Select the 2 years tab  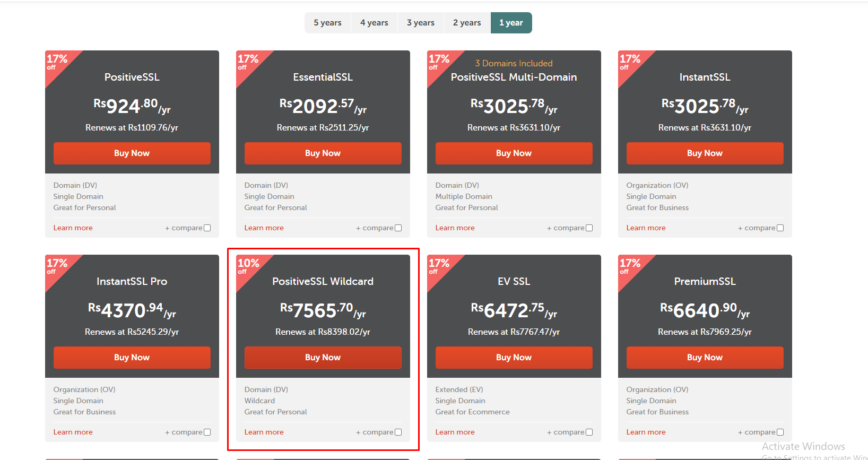coord(467,23)
